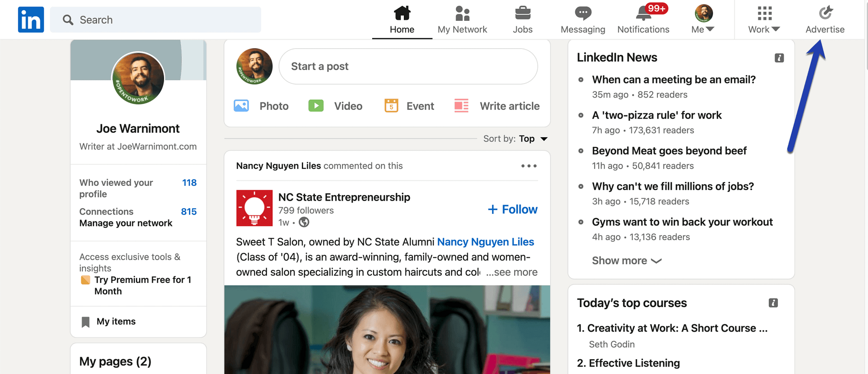Viewport: 868px width, 374px height.
Task: Read Beyond Meat goes beyond beef
Action: [669, 151]
